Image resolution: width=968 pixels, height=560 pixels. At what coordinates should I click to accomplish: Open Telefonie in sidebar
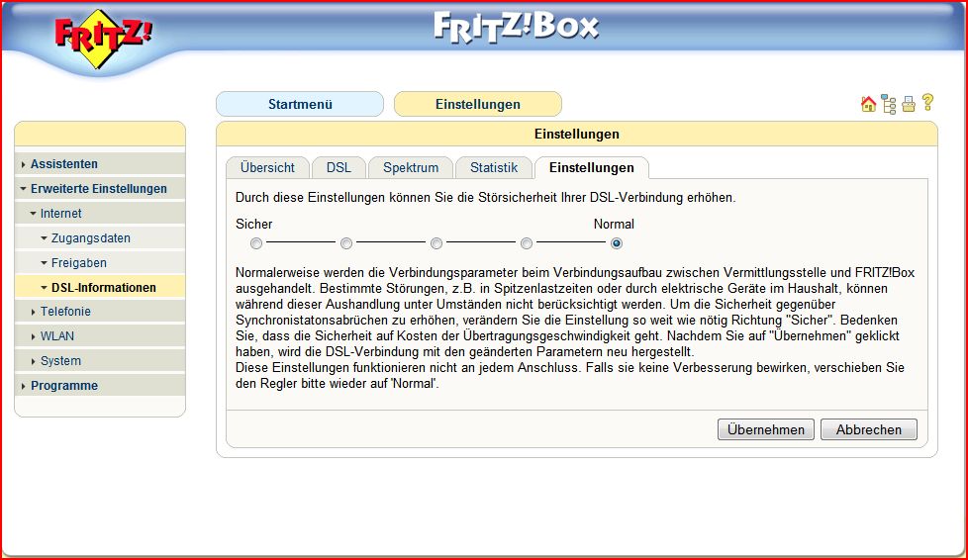[65, 312]
